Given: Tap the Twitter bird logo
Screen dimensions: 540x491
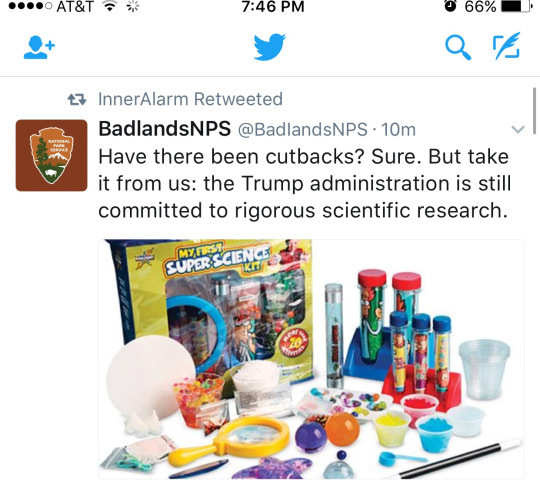Looking at the screenshot, I should [270, 46].
